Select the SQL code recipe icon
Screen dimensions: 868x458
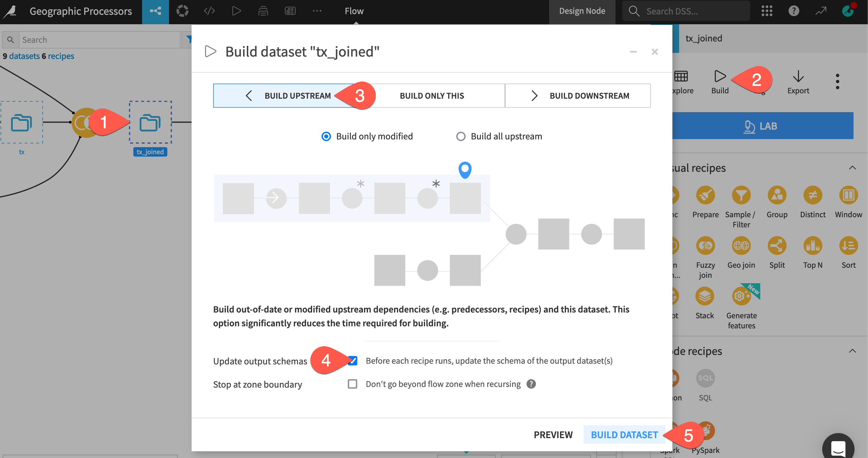[705, 378]
